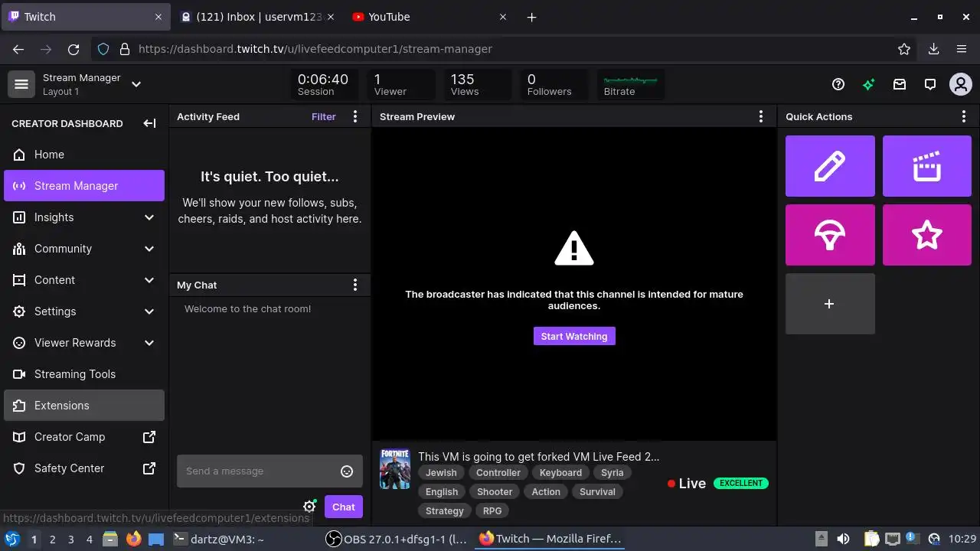Click Filter in the Activity Feed
The width and height of the screenshot is (980, 551).
(324, 117)
